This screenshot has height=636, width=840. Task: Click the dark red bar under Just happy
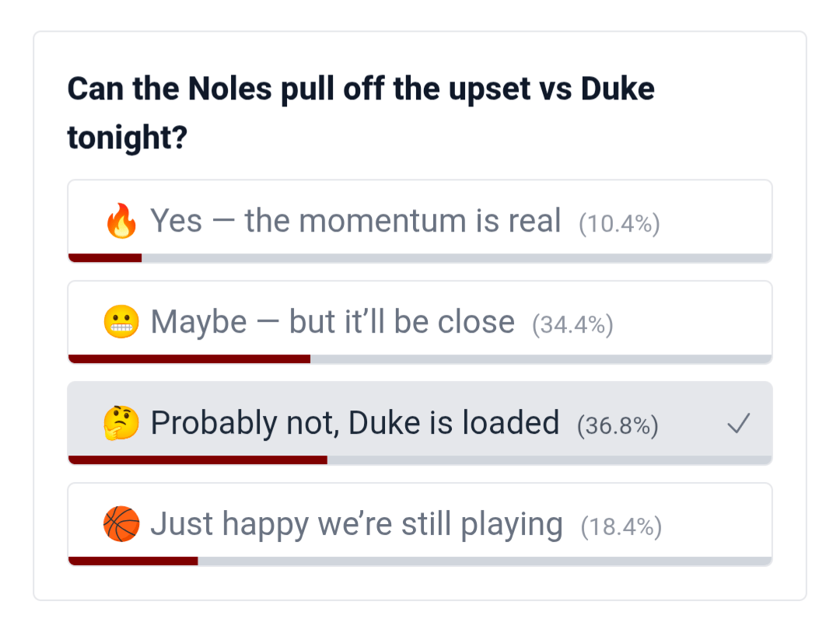[x=133, y=561]
